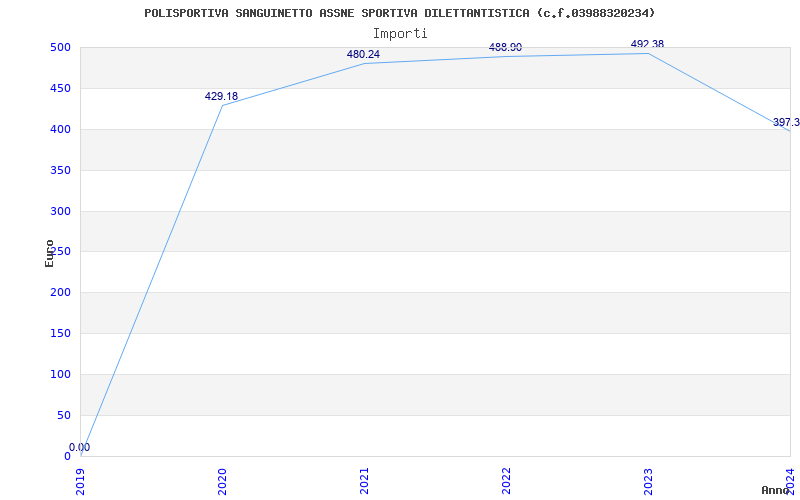Click the data label 488.90 above 2022
Screen dimensions: 800x500
pyautogui.click(x=505, y=47)
